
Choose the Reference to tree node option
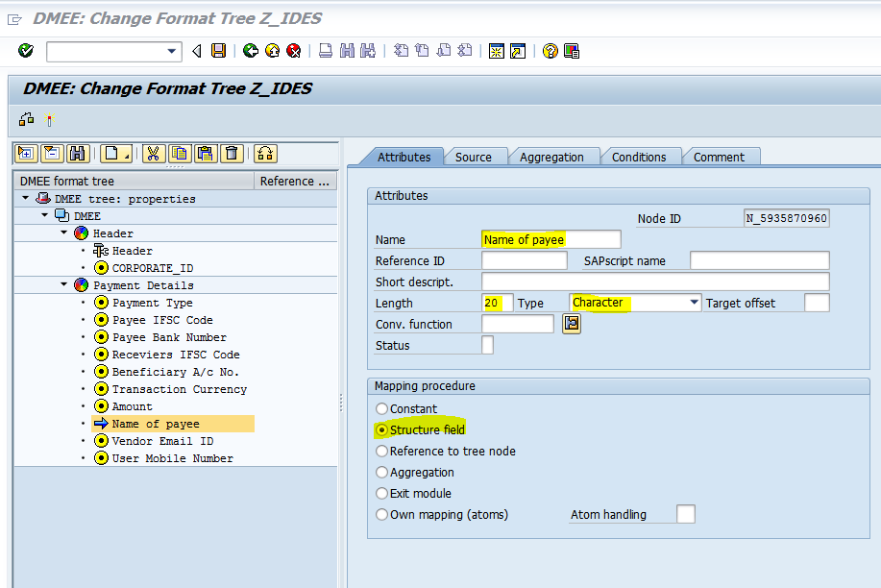click(382, 452)
